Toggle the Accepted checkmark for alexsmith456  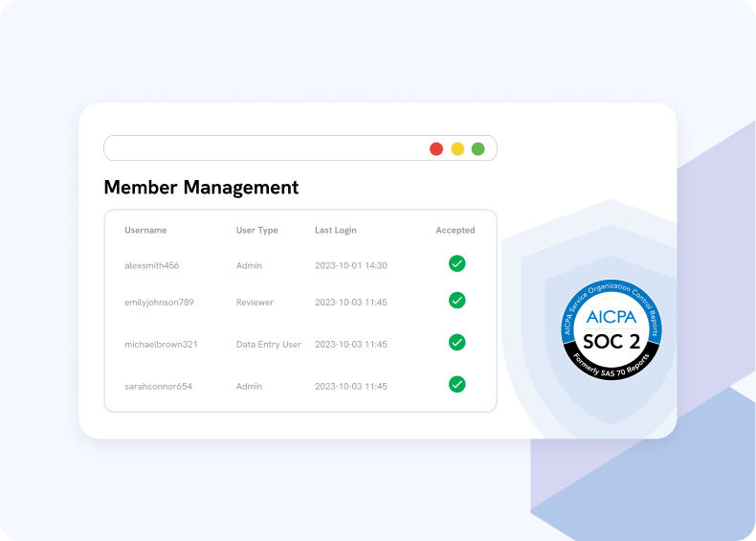pos(457,263)
